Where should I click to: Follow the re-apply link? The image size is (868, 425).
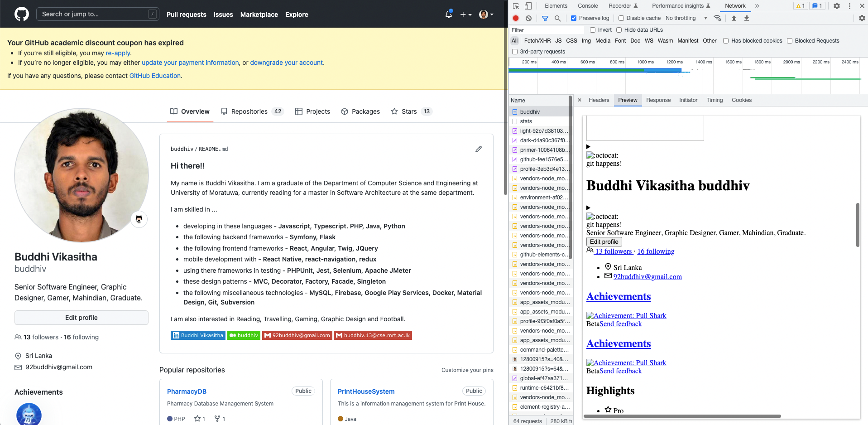pyautogui.click(x=118, y=53)
